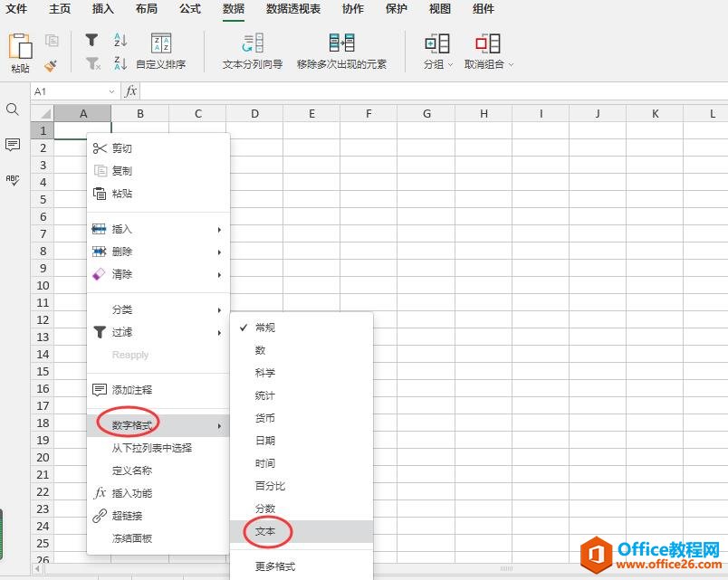
Task: Switch to the Formula (公式) tab
Action: click(x=190, y=9)
